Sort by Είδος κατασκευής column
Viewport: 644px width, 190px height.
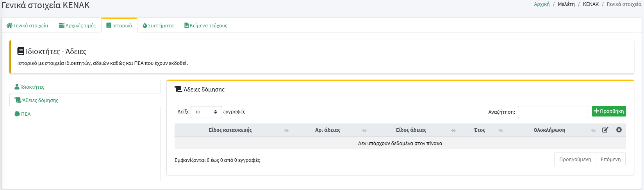[x=230, y=130]
